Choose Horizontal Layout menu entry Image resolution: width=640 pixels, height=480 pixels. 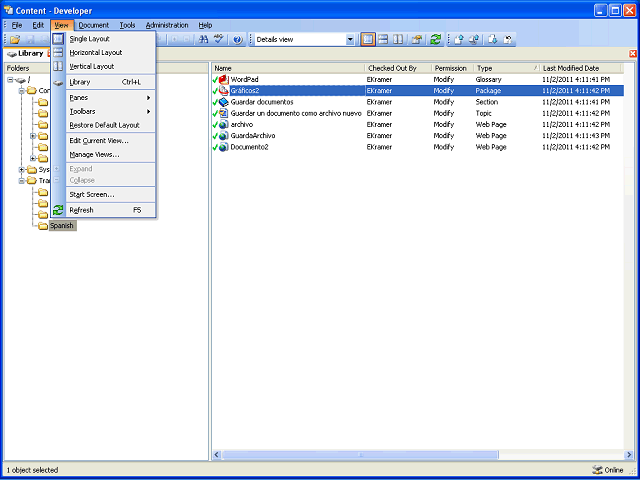pos(103,53)
